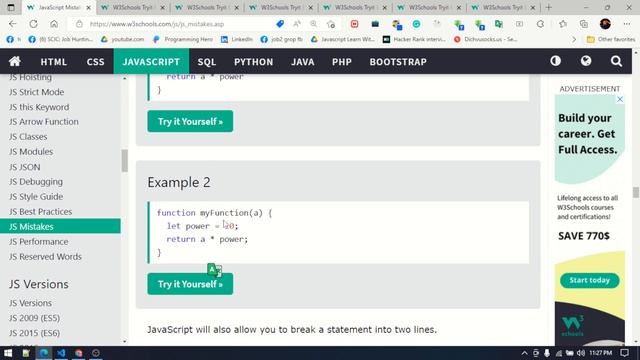This screenshot has width=640, height=360.
Task: Open the CSS tutorial menu
Action: tap(95, 62)
